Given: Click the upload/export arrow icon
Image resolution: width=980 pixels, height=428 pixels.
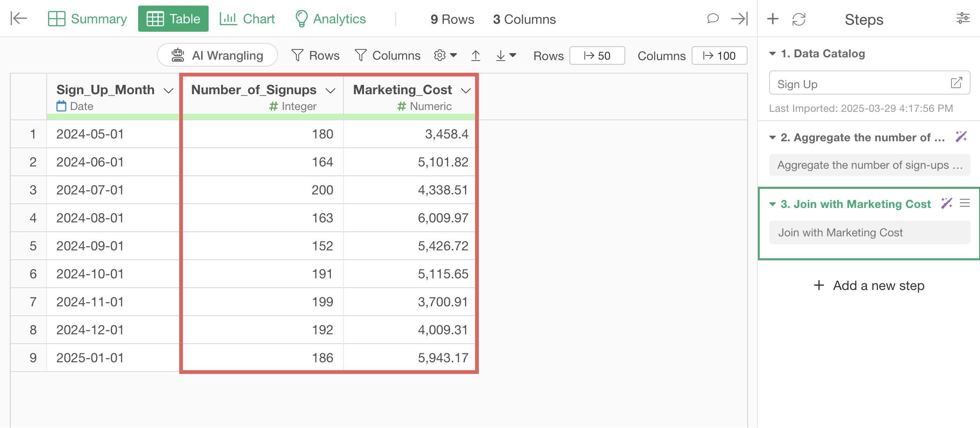Looking at the screenshot, I should point(476,55).
